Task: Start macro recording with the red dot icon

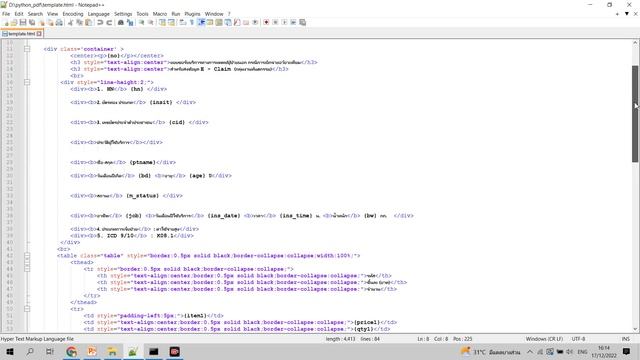Action: coord(266,22)
